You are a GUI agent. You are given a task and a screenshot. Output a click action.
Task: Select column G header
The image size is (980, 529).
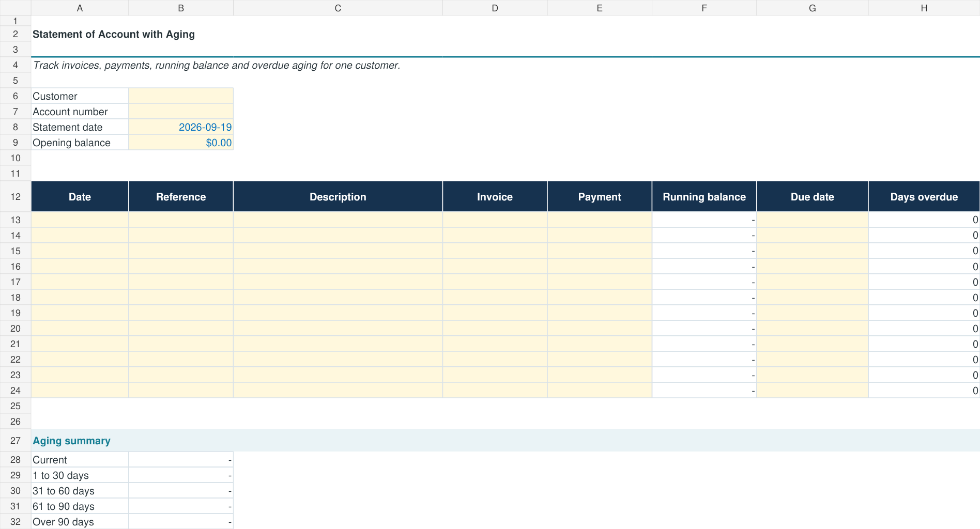812,8
